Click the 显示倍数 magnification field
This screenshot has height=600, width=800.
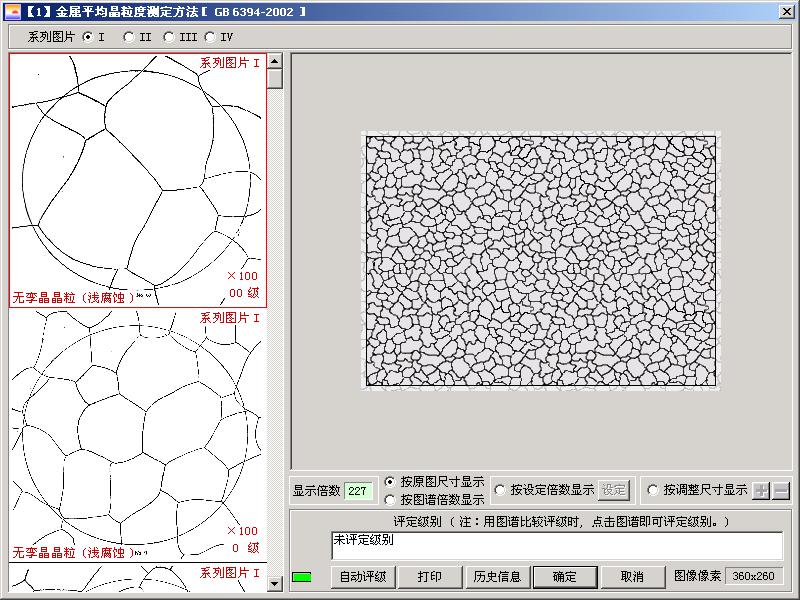(358, 491)
